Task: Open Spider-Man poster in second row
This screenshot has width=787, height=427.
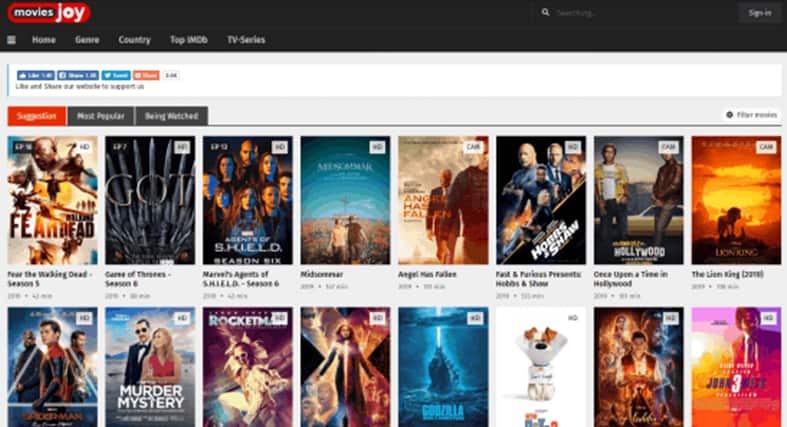Action: (53, 367)
